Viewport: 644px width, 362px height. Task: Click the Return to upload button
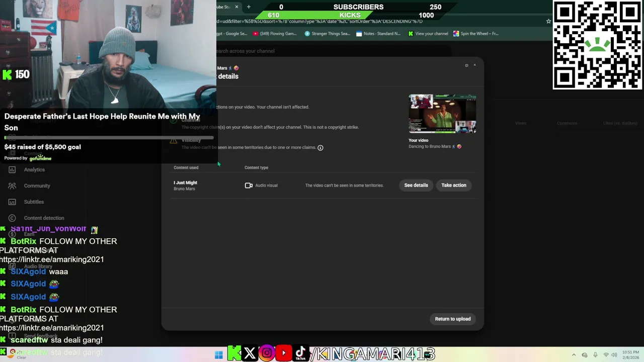(453, 319)
